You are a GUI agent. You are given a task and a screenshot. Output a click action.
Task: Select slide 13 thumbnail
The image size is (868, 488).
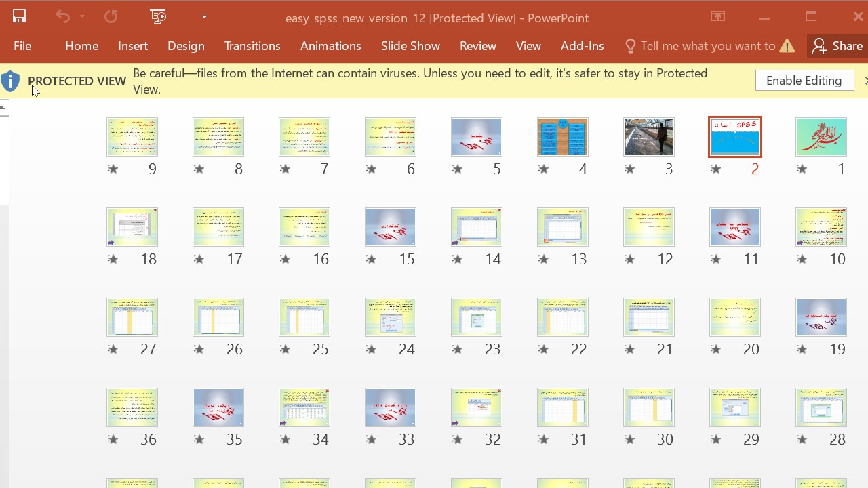[x=562, y=227]
